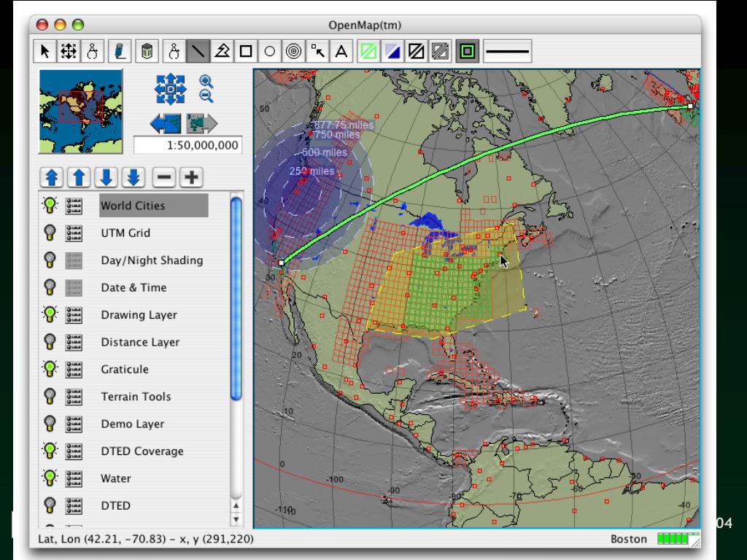Go back to the previous map projection
Viewport: 747px width, 560px height.
[166, 124]
